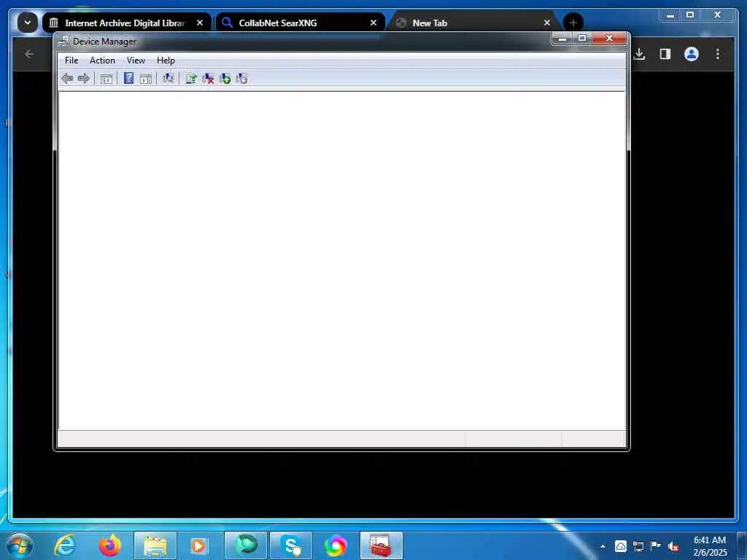Viewport: 747px width, 560px height.
Task: Launch Firefox from the taskbar
Action: (x=110, y=545)
